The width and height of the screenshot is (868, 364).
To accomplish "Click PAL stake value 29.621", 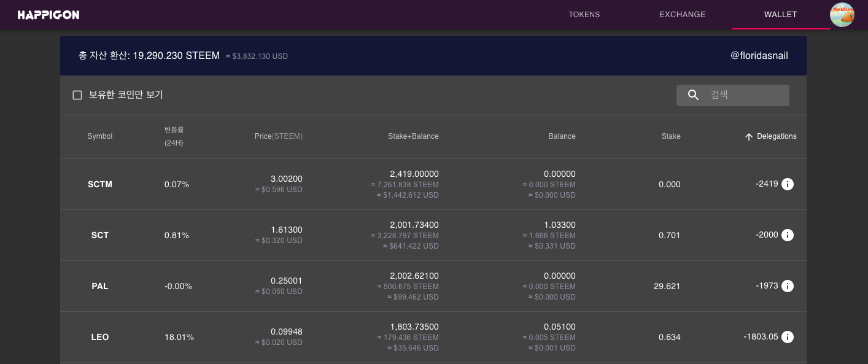I will pos(667,286).
